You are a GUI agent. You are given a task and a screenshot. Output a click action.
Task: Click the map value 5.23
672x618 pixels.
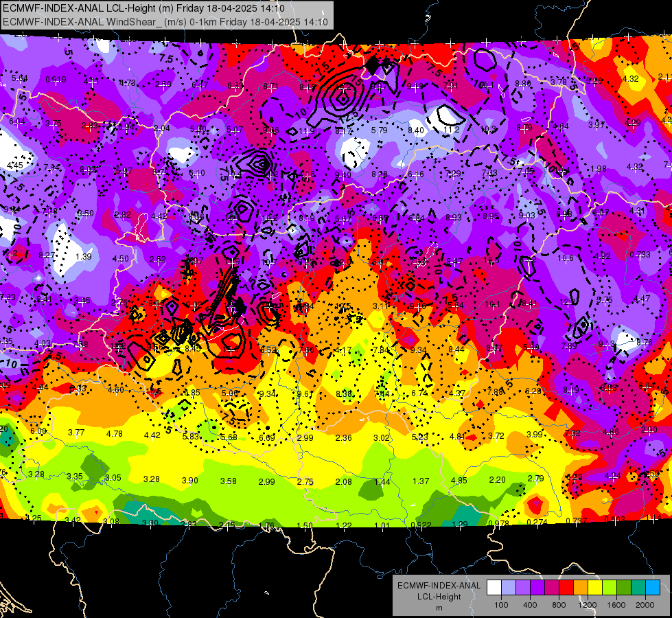pyautogui.click(x=419, y=437)
